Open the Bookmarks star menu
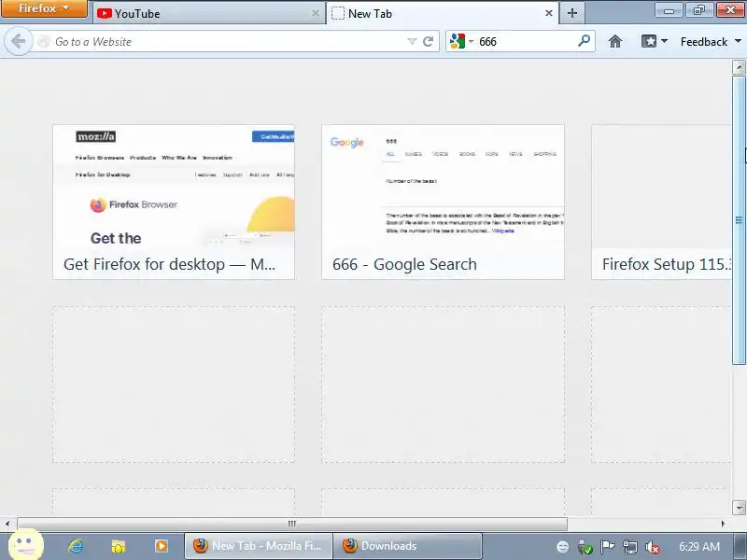Screen dimensions: 747x560 coord(655,41)
